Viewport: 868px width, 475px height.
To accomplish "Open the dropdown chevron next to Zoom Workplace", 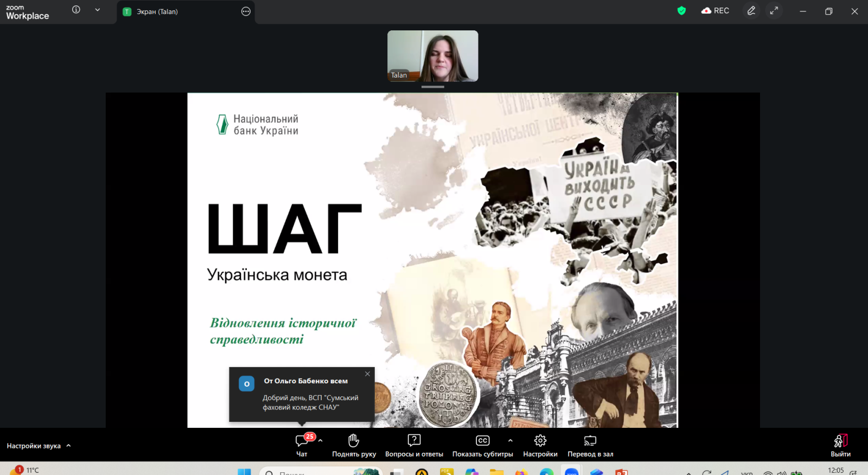I will 98,10.
